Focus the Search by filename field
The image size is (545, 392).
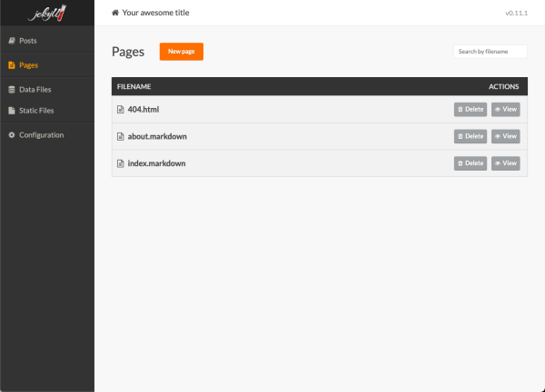tap(490, 52)
